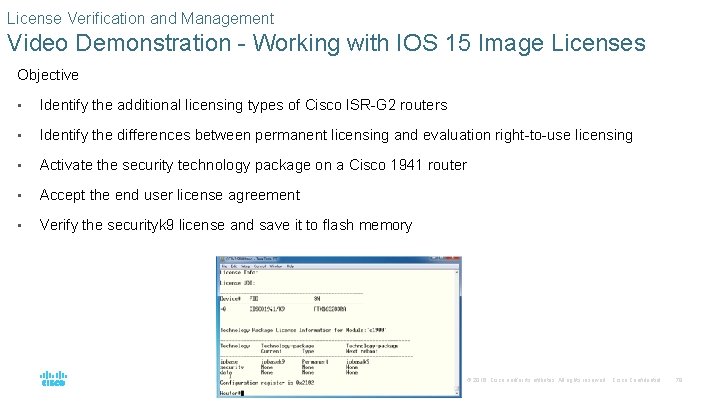Click the 'Router#' prompt in the terminal

click(x=231, y=393)
